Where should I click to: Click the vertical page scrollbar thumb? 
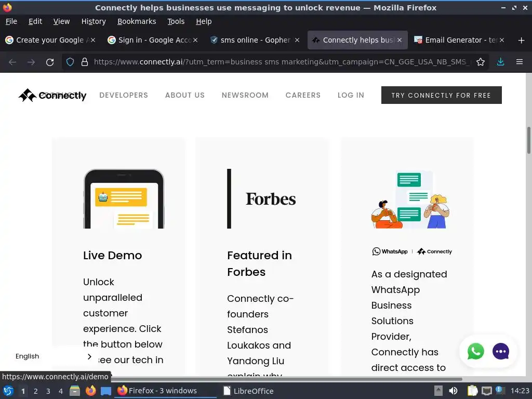528,140
